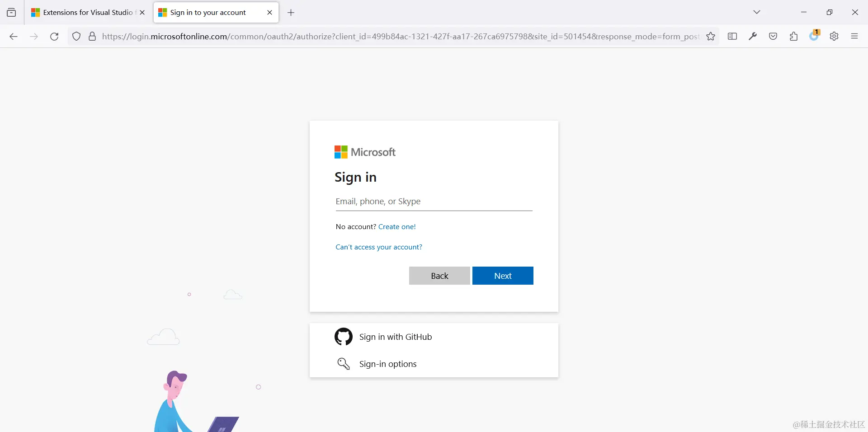Open the hamburger application menu
This screenshot has height=432, width=868.
[x=854, y=37]
